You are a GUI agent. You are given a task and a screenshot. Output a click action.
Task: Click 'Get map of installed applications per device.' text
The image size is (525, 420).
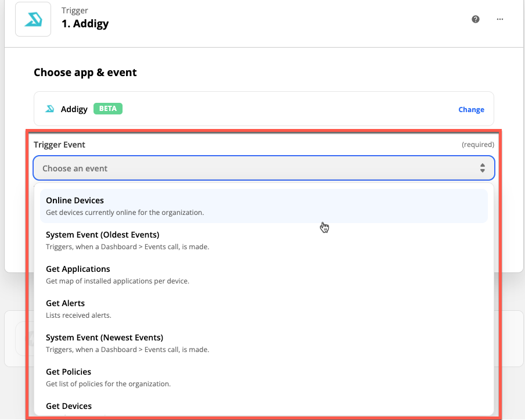[x=117, y=281]
